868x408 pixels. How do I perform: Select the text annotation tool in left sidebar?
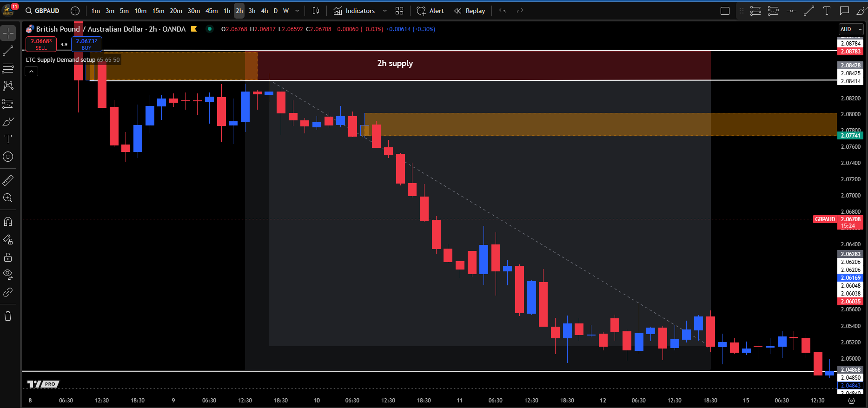pyautogui.click(x=8, y=139)
